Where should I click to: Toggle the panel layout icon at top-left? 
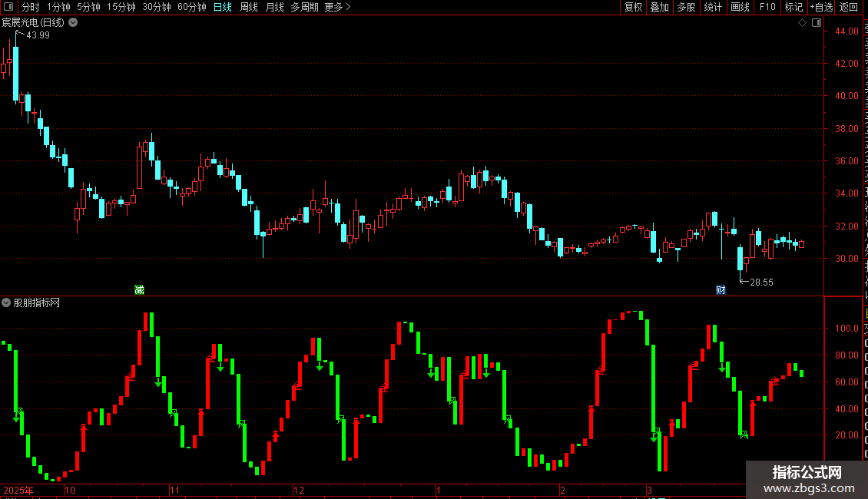click(x=8, y=7)
